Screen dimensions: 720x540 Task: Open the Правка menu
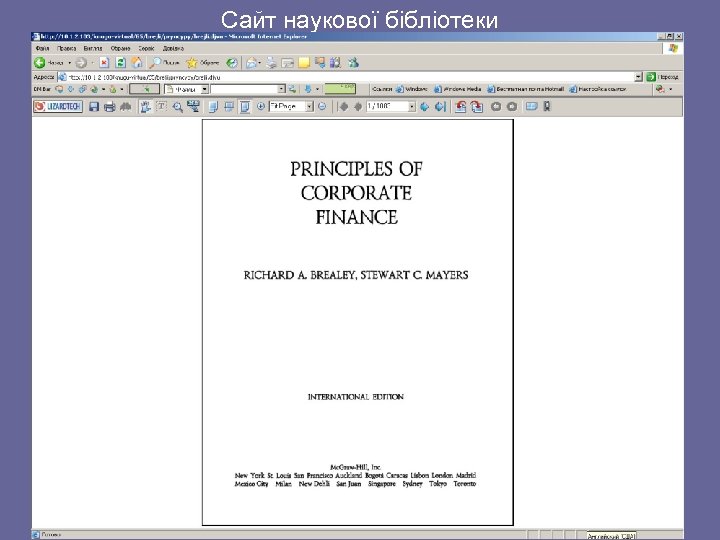point(67,48)
